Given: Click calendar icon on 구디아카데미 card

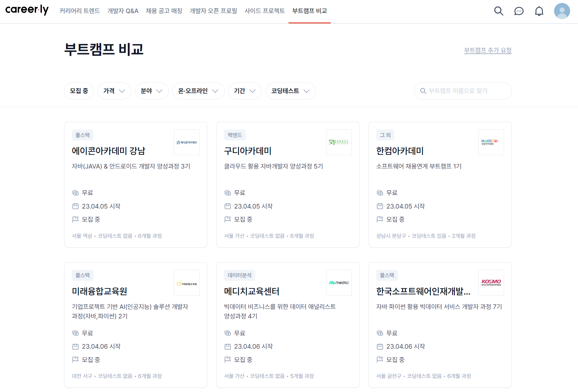Looking at the screenshot, I should (228, 206).
